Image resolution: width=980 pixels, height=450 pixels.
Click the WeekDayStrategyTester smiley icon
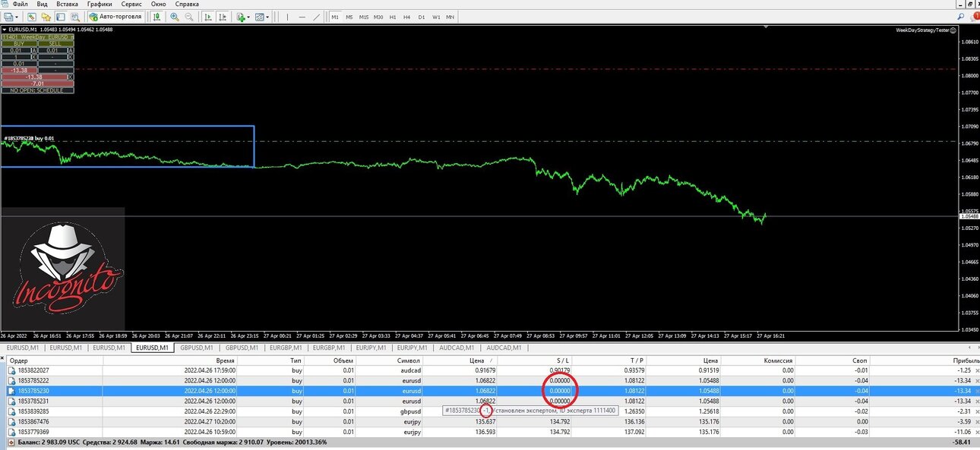[x=953, y=30]
